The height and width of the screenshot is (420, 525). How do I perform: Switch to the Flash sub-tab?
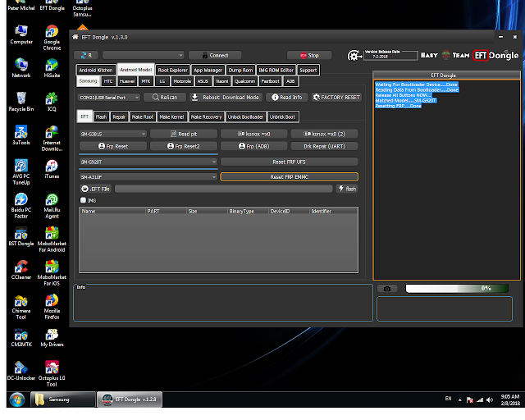[x=101, y=116]
